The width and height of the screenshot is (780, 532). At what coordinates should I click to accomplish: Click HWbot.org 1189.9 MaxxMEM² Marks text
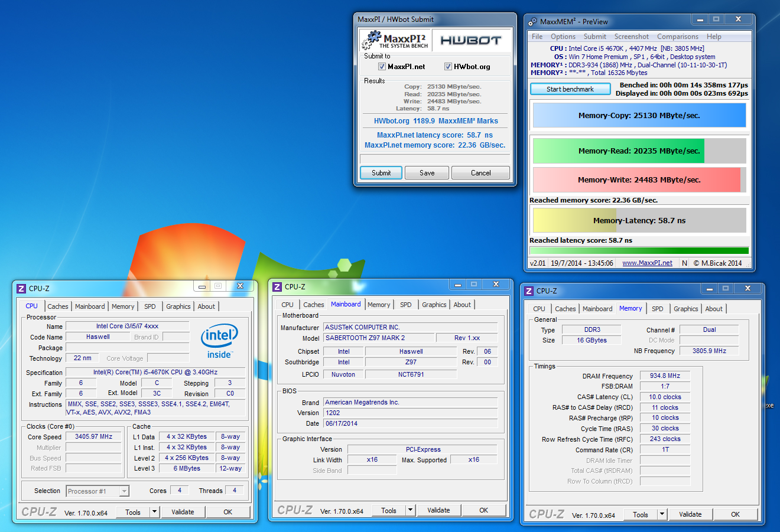436,121
